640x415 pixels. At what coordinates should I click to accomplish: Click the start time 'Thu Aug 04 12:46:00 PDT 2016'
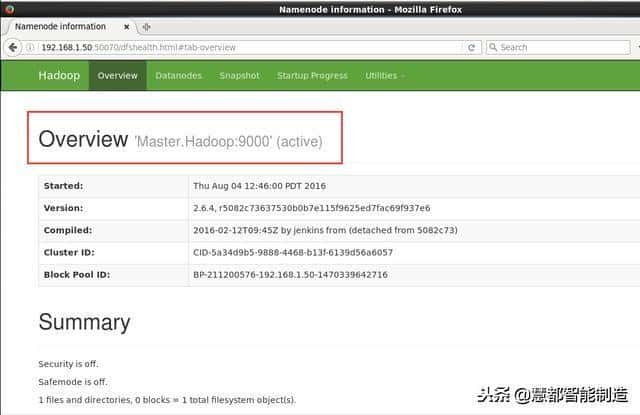tap(259, 186)
